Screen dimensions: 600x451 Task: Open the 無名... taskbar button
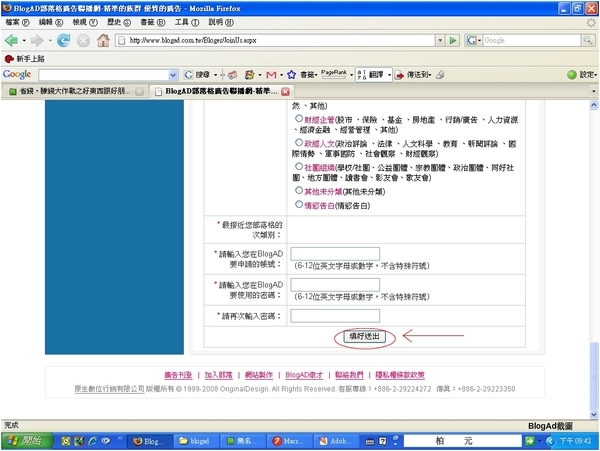coord(242,441)
